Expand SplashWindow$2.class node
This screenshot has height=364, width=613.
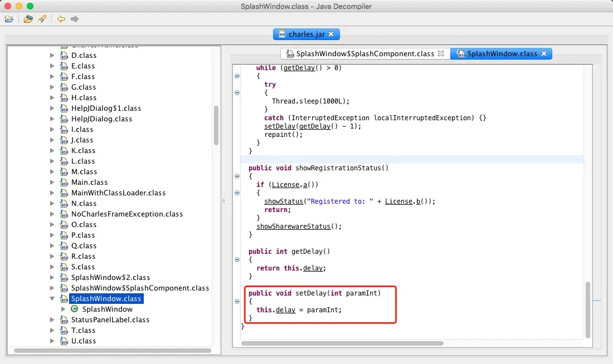tap(52, 277)
